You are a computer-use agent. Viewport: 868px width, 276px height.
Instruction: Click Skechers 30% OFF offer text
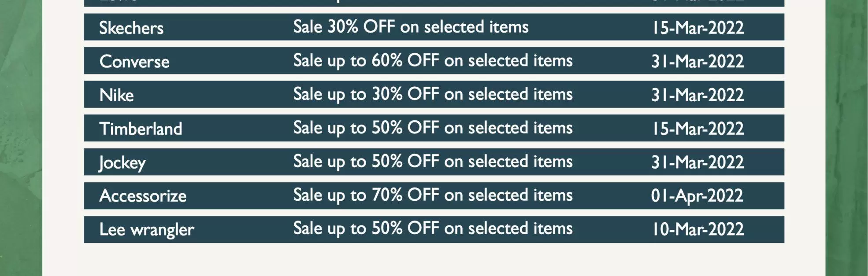click(x=411, y=27)
